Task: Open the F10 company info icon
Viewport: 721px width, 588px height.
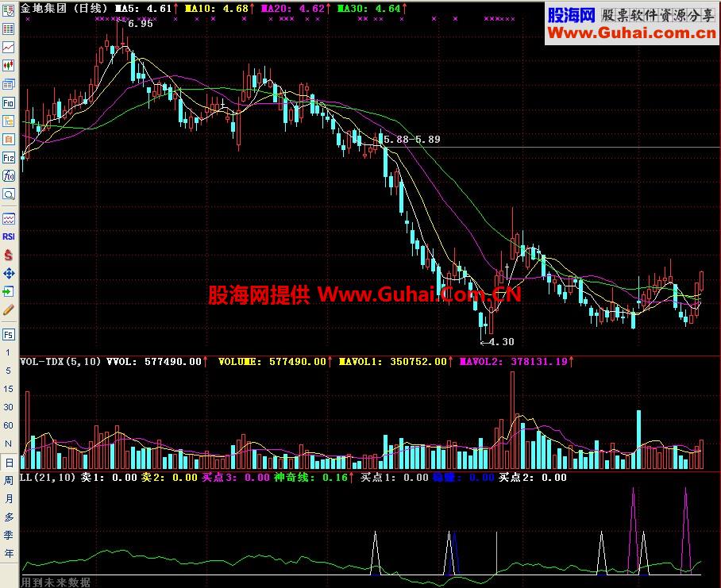Action: [x=8, y=102]
